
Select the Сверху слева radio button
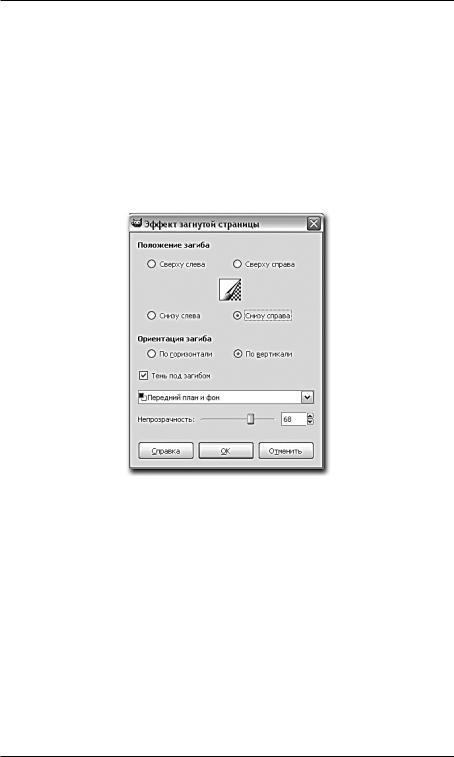click(x=152, y=264)
